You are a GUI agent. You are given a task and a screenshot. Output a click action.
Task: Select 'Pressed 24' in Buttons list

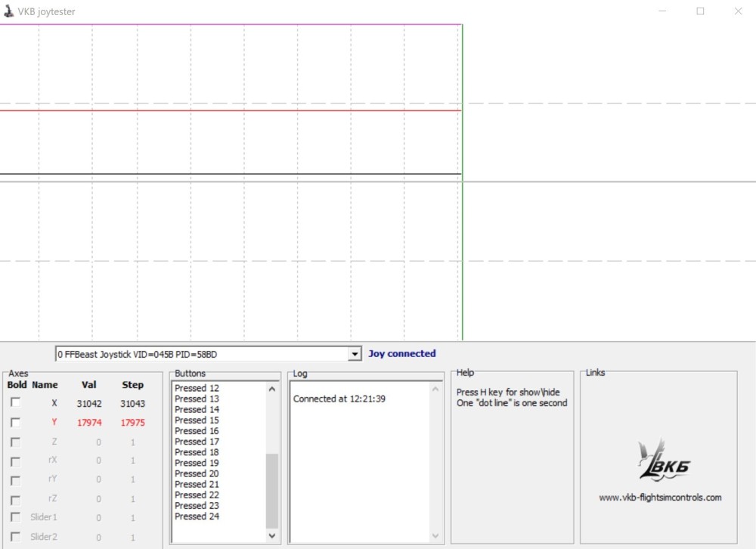197,516
